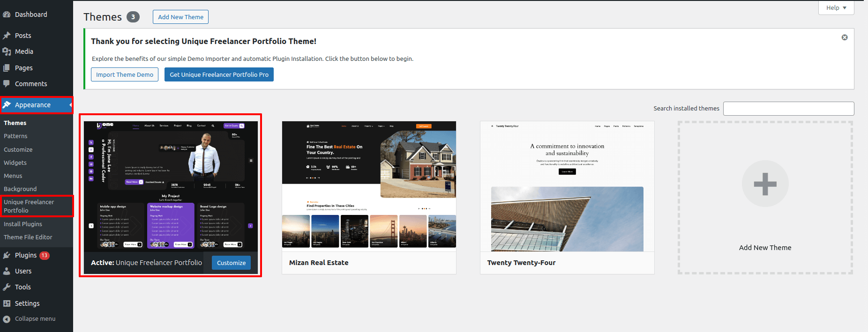Click the Import Theme Demo button
Image resolution: width=868 pixels, height=332 pixels.
125,75
